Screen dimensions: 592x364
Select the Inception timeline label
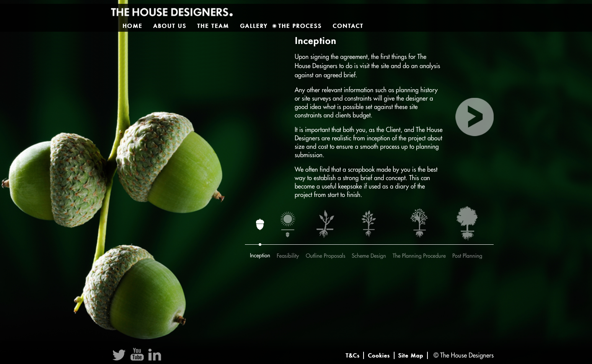pos(260,255)
